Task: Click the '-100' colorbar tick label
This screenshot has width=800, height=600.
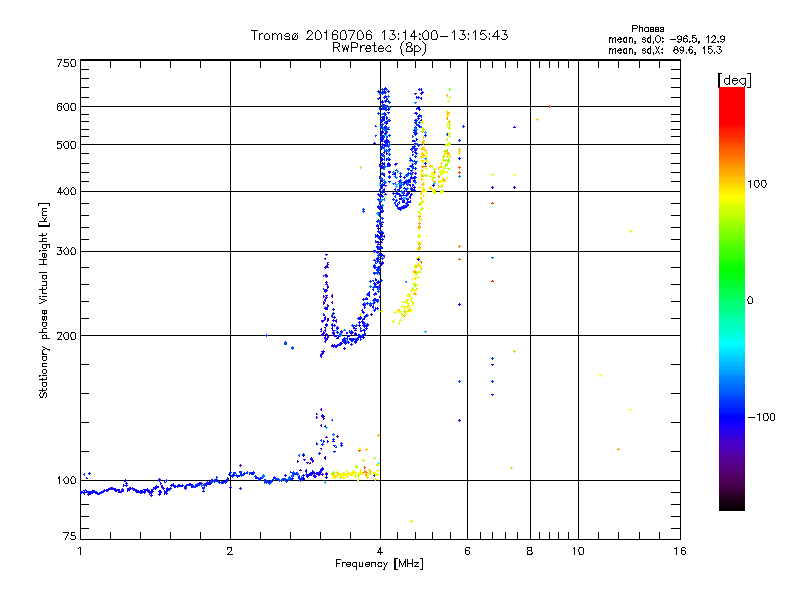Action: pyautogui.click(x=761, y=417)
